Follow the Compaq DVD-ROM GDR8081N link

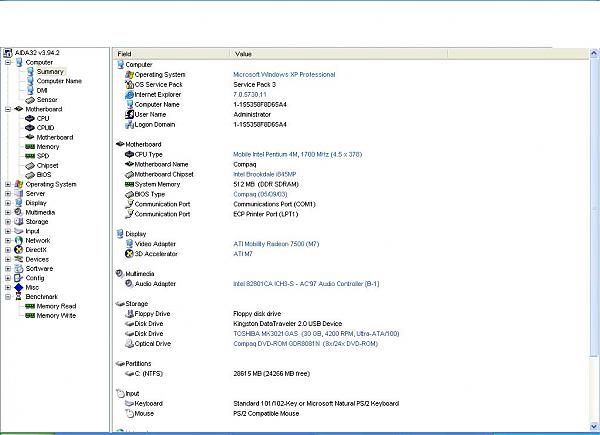tap(305, 344)
